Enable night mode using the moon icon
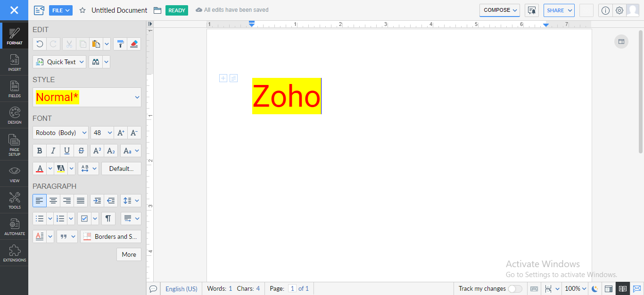This screenshot has width=644, height=295. 594,288
